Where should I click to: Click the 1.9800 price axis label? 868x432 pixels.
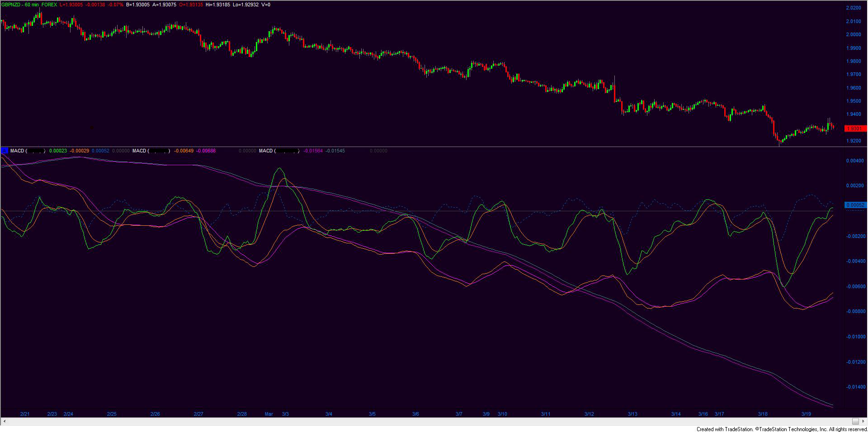(x=854, y=61)
